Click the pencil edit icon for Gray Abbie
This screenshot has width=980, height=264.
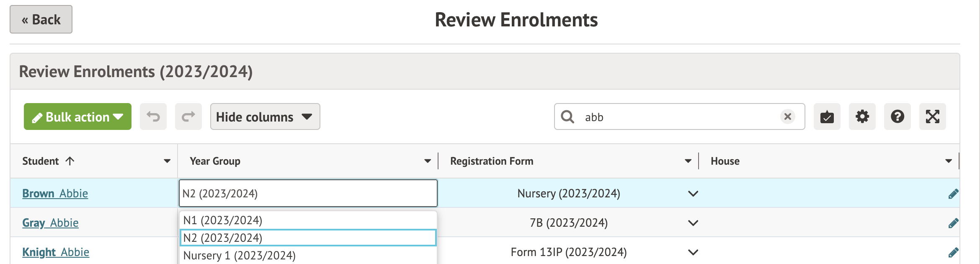point(953,223)
